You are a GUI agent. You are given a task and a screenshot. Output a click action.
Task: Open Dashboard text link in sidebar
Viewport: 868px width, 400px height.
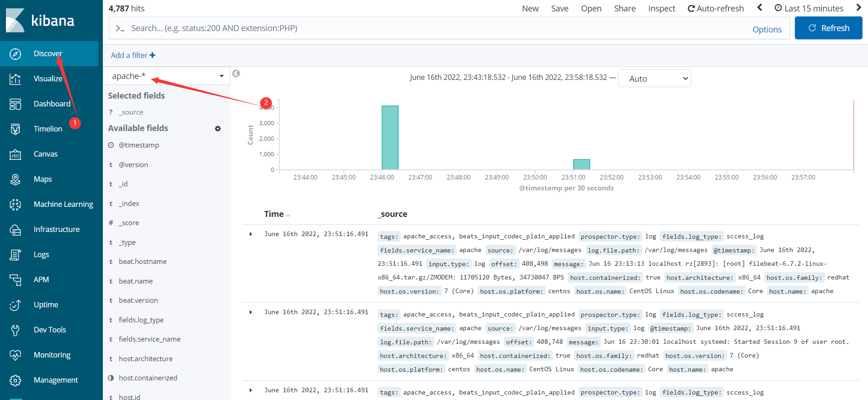tap(52, 104)
